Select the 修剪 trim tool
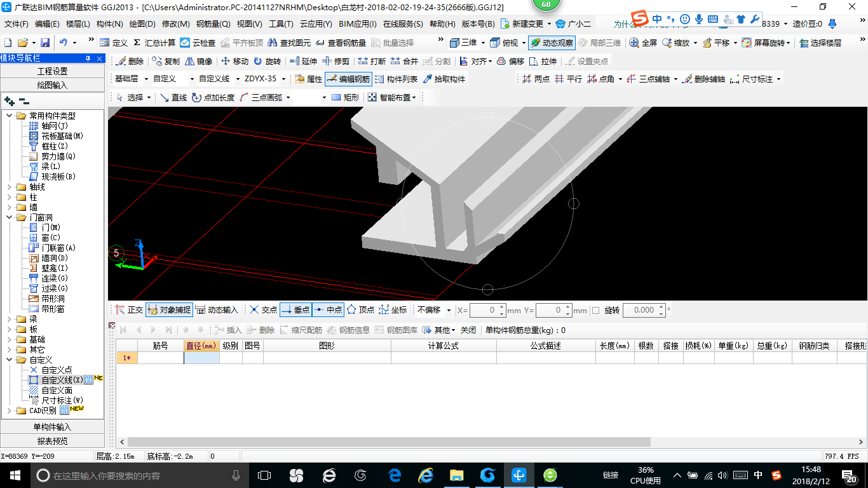Viewport: 868px width, 488px height. [336, 61]
